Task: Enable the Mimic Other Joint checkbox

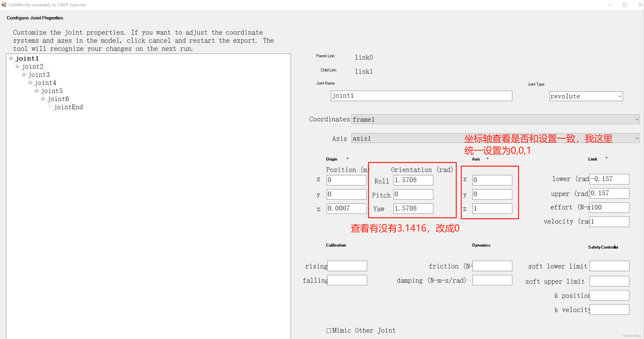Action: point(329,331)
